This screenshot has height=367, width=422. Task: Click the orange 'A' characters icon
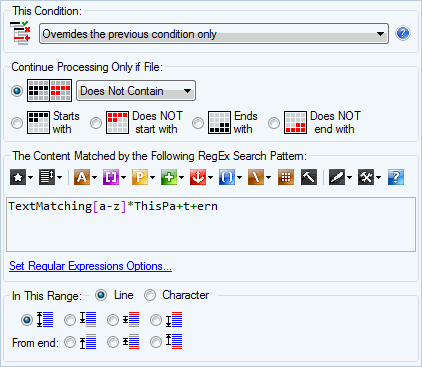[82, 177]
